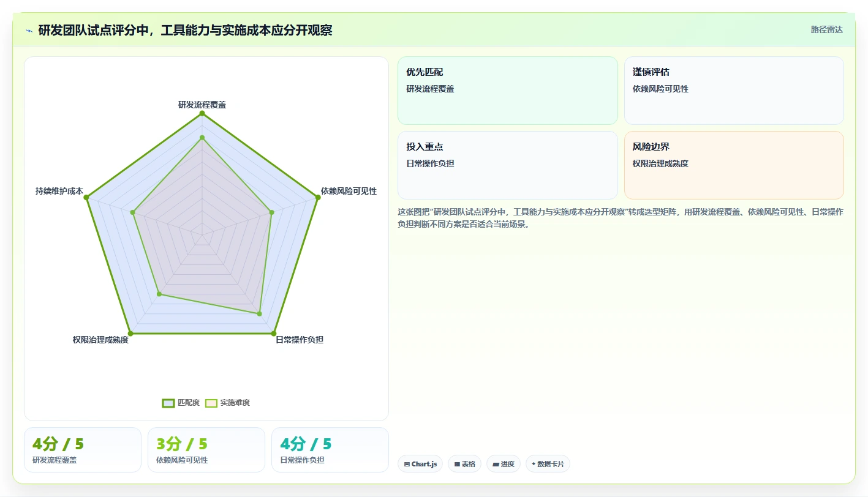The width and height of the screenshot is (868, 497).
Task: Click the outer radar point at 研发流程覆盖
Action: tap(202, 113)
